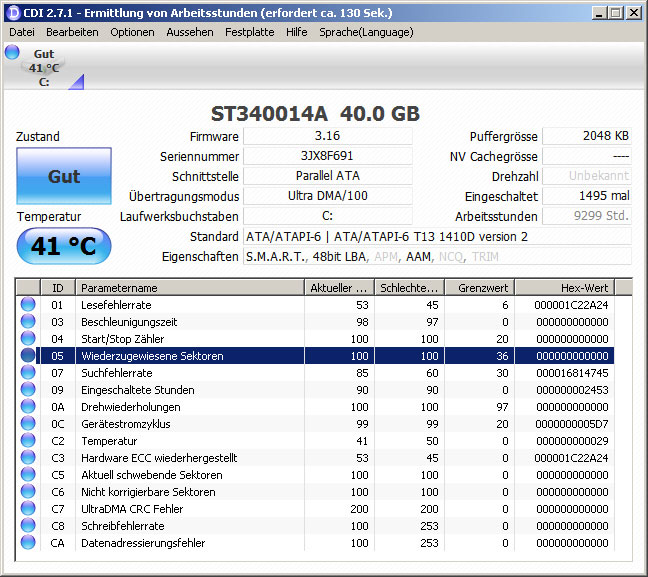Click status orb for Wiederzugewiesene Sektoren row
This screenshot has height=577, width=648.
(28, 355)
